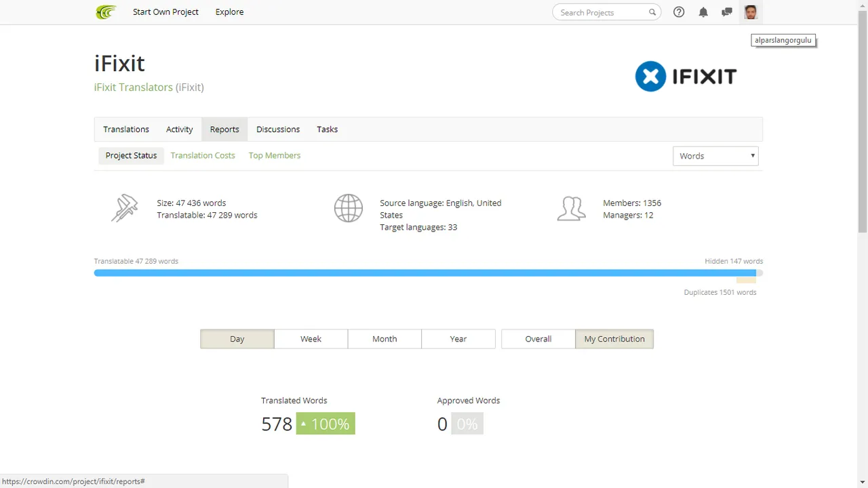The image size is (868, 488).
Task: Open the help question mark icon
Action: pos(679,12)
